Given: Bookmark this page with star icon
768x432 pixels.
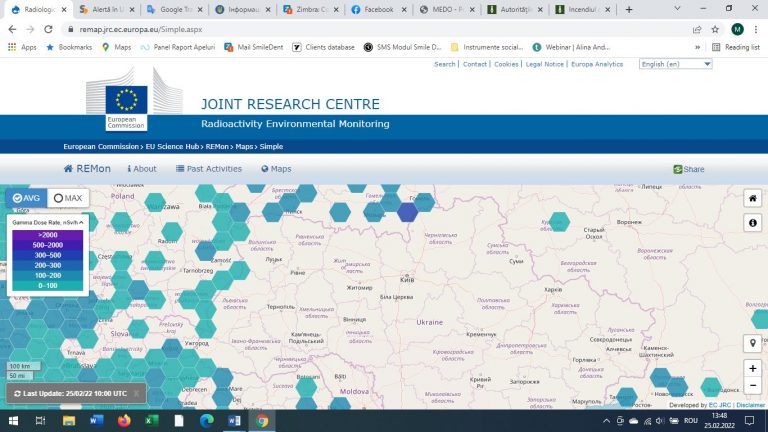Looking at the screenshot, I should (x=715, y=29).
